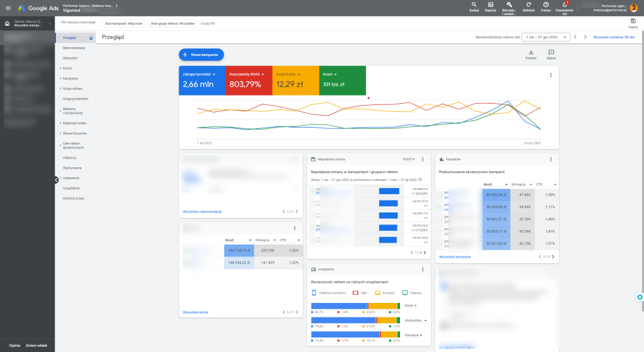
Task: Open the Szukaj search icon
Action: pos(474,5)
